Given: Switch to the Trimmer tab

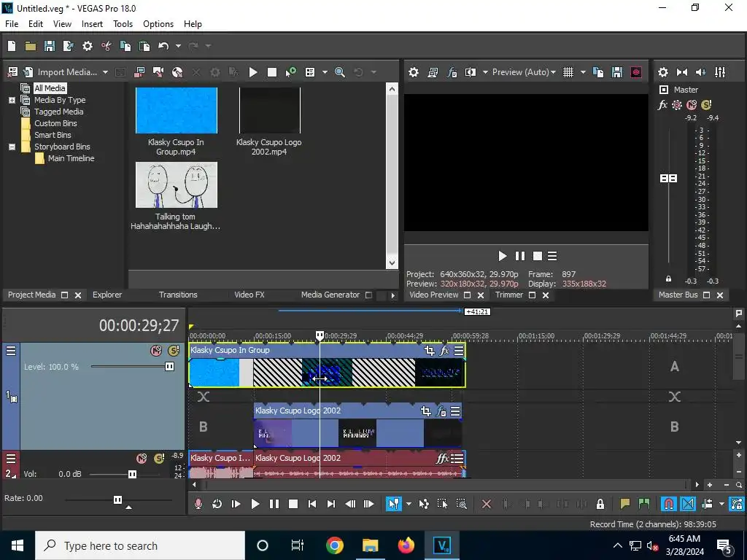Looking at the screenshot, I should pyautogui.click(x=508, y=295).
